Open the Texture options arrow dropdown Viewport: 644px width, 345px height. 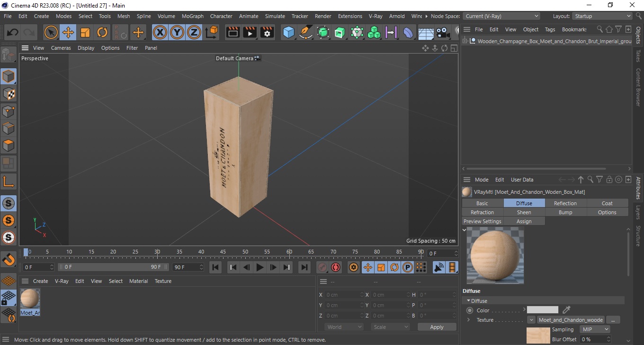(x=531, y=320)
